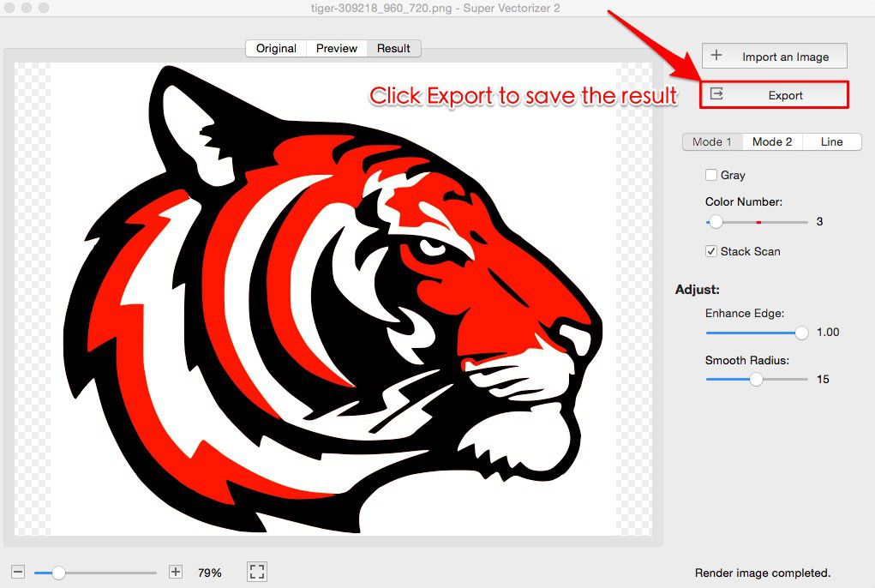Click the zoom-in plus icon

click(174, 571)
